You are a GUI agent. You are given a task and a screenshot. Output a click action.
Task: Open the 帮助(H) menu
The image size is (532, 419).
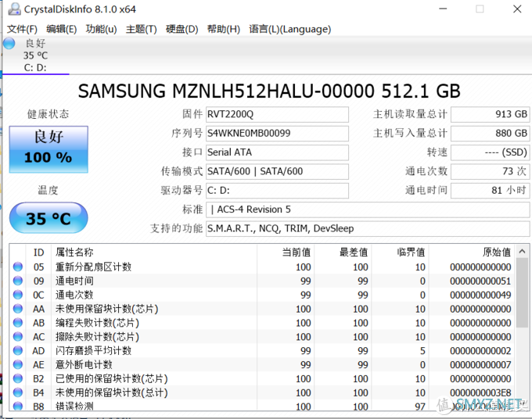pos(224,29)
